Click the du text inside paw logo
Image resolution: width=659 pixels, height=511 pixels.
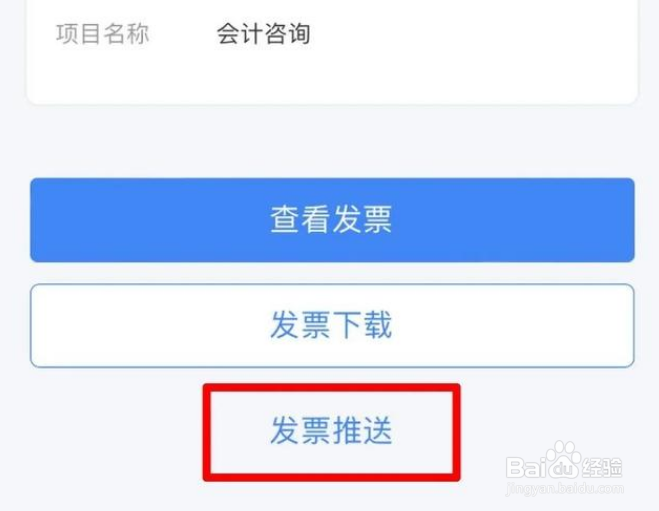pyautogui.click(x=563, y=467)
